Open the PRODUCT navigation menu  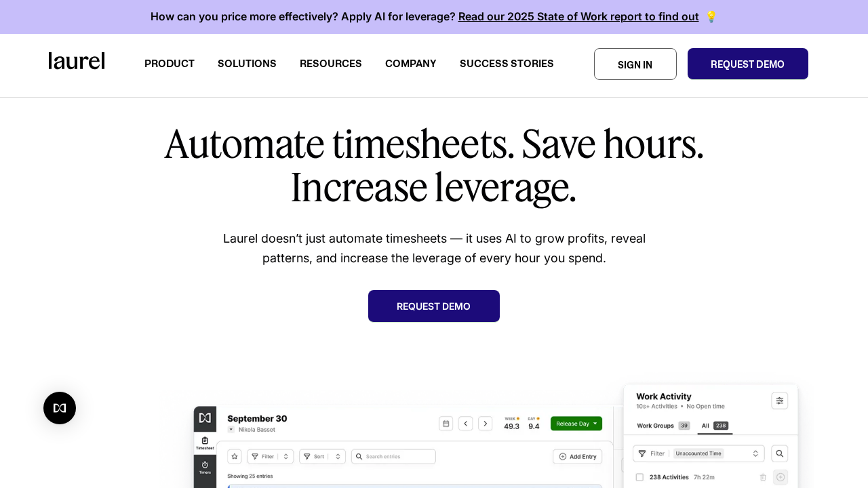tap(170, 64)
